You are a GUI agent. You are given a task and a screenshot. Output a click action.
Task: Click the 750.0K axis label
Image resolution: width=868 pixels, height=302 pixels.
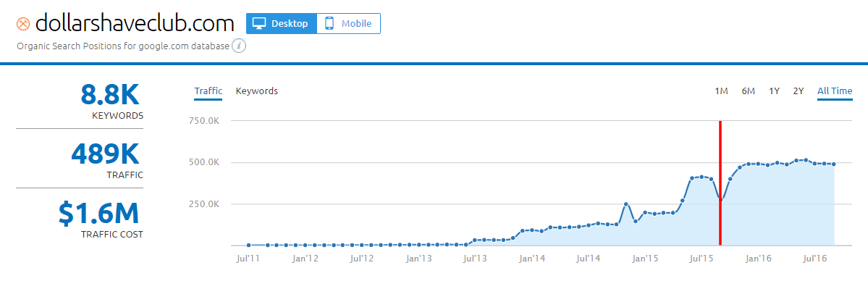click(206, 121)
